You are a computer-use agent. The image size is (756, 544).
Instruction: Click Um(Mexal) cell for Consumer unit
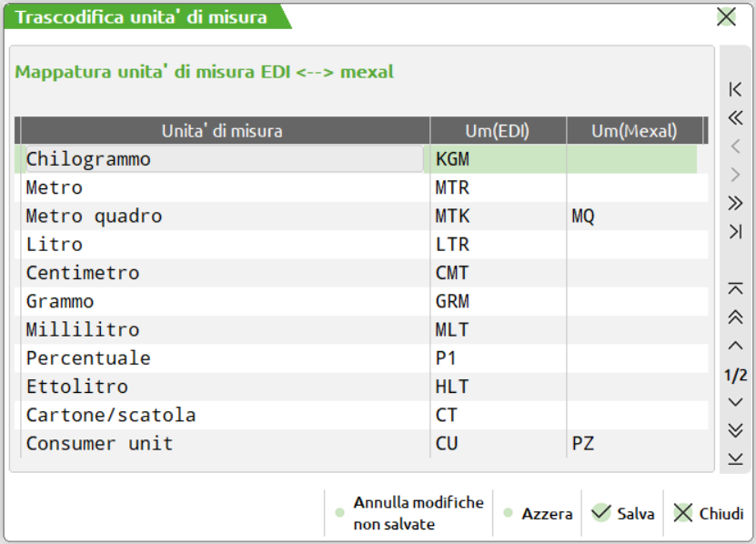click(635, 444)
